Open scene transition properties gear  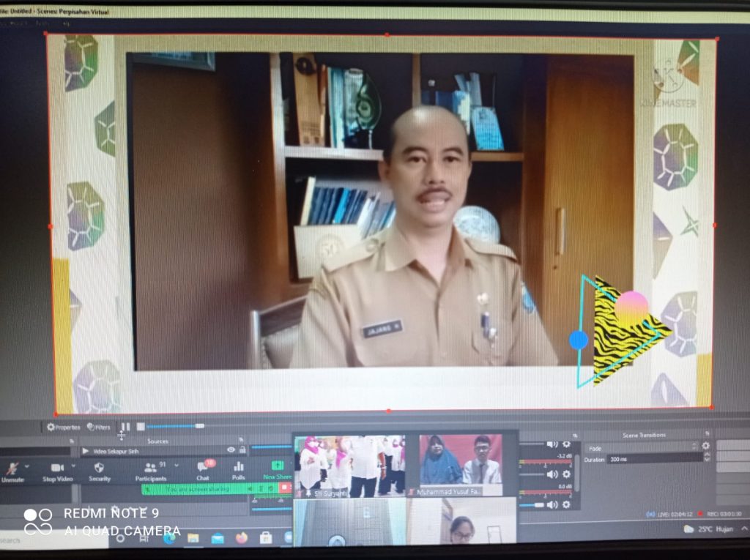click(705, 446)
